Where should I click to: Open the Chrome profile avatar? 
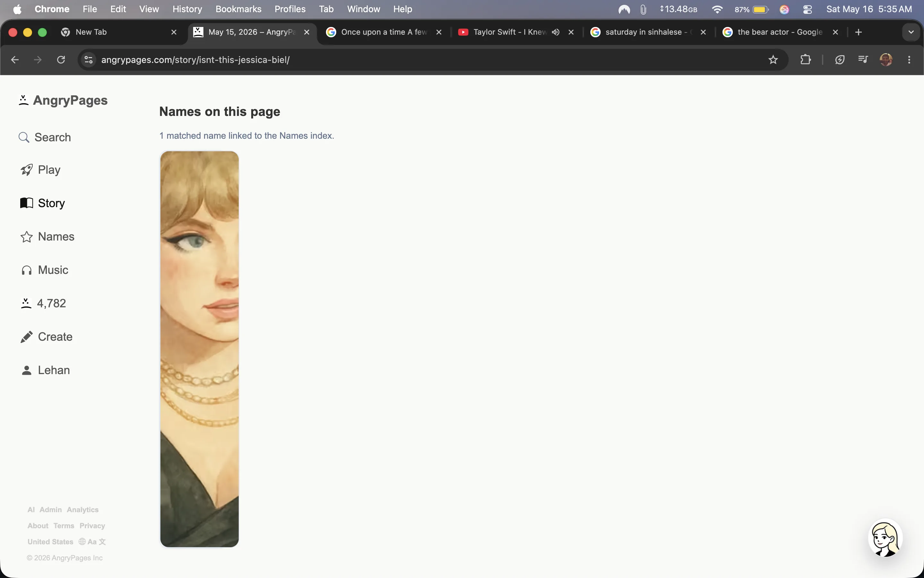tap(886, 60)
